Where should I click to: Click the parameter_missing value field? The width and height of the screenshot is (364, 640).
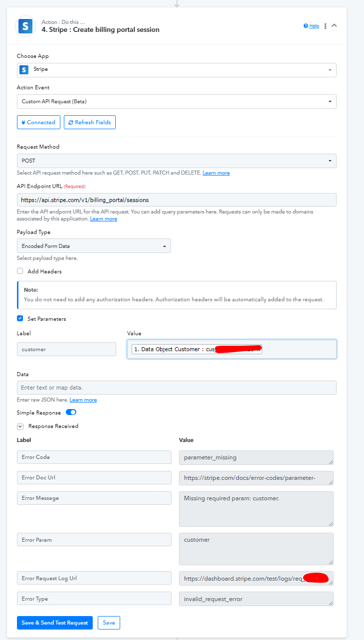coord(256,457)
